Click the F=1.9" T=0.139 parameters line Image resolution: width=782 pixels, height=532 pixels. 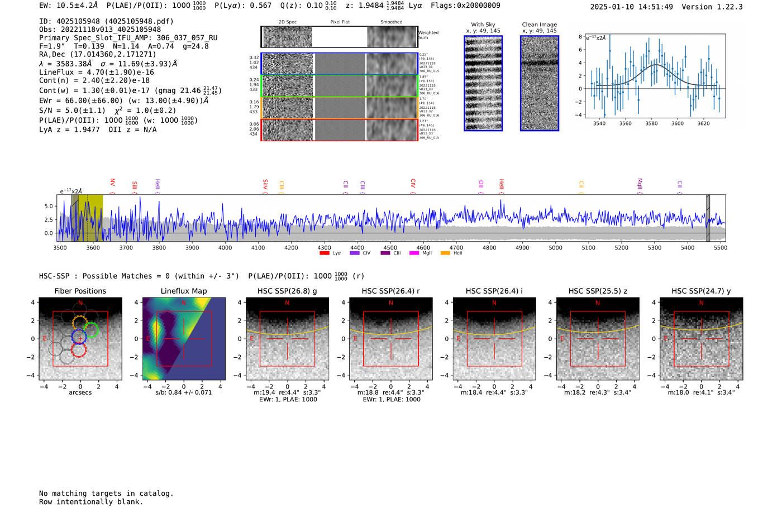tap(124, 46)
